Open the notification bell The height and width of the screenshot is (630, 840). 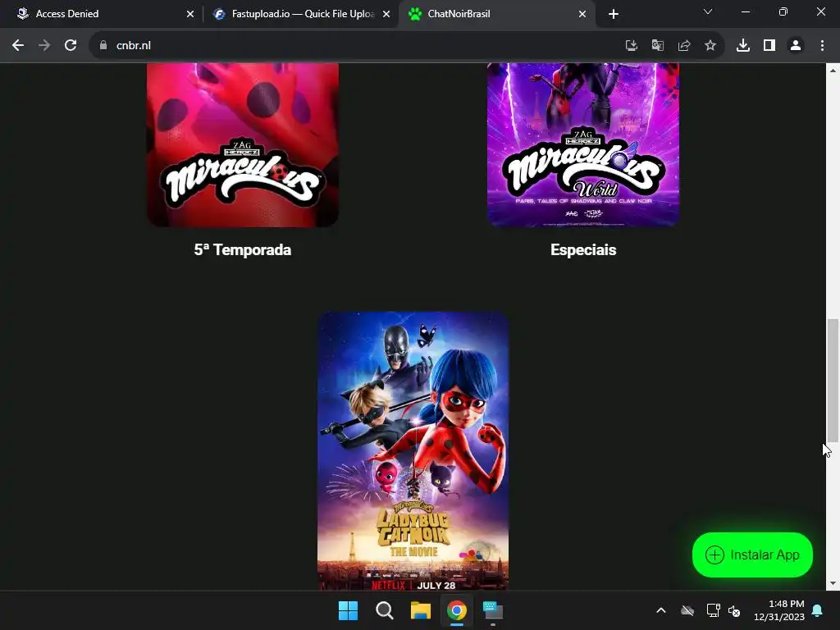[818, 610]
